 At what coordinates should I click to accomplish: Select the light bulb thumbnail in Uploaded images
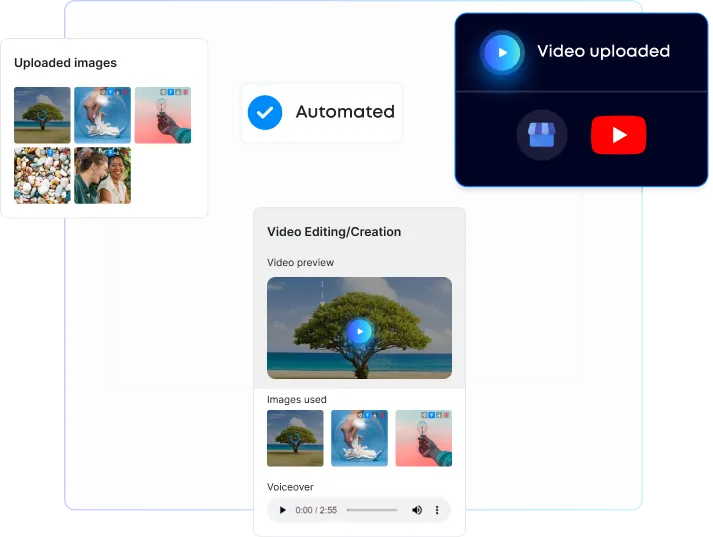[x=163, y=115]
